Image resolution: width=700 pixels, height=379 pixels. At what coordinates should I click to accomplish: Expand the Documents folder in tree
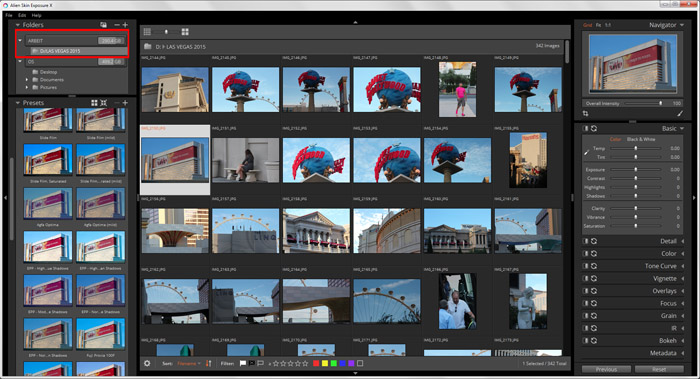click(x=27, y=80)
